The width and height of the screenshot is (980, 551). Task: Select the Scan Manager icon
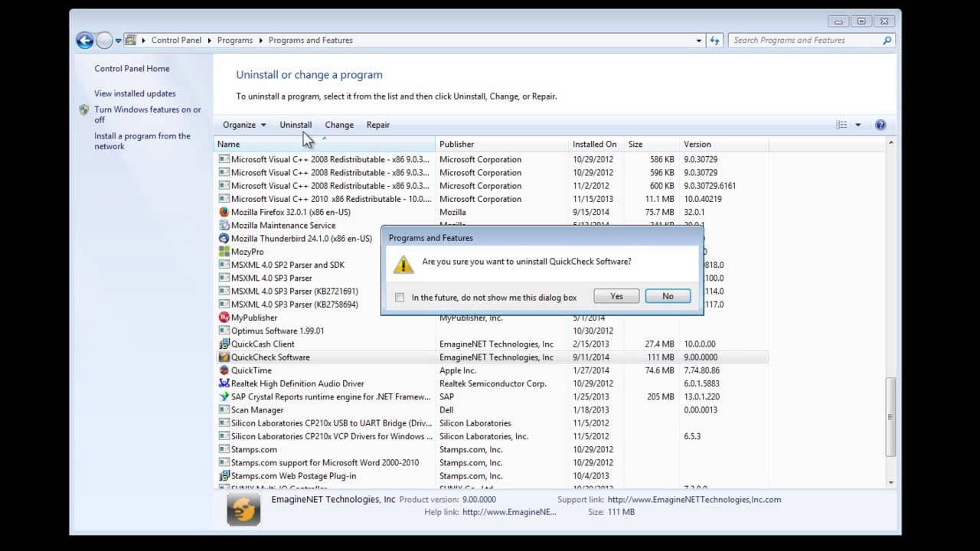coord(224,409)
